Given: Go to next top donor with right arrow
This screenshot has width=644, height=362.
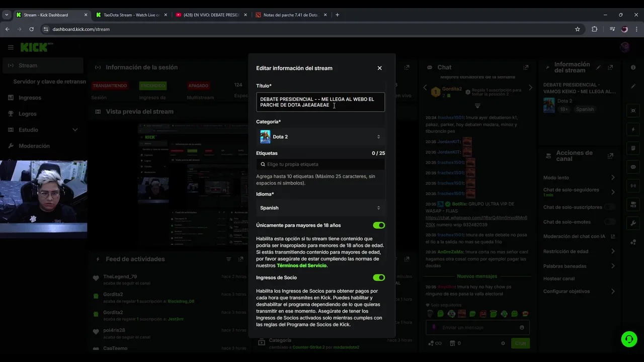Looking at the screenshot, I should pyautogui.click(x=530, y=87).
